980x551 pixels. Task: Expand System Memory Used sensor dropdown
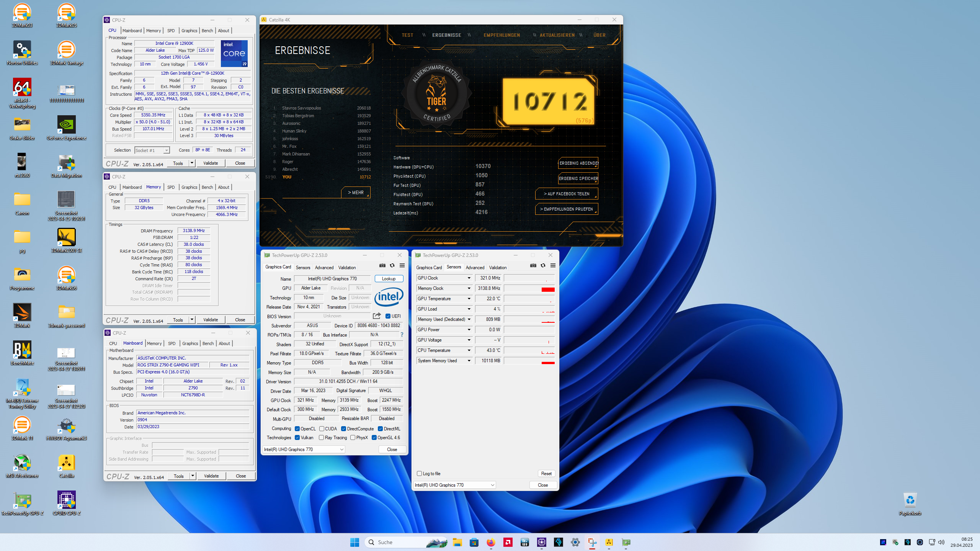point(469,361)
